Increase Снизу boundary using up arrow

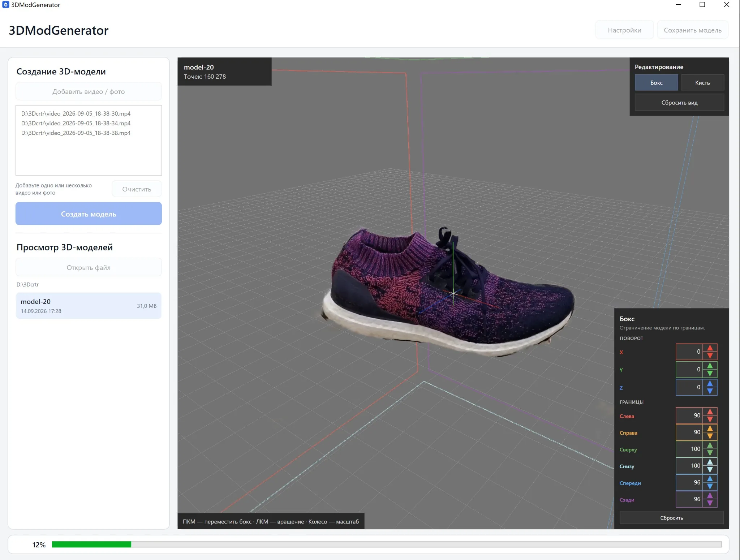pyautogui.click(x=710, y=462)
